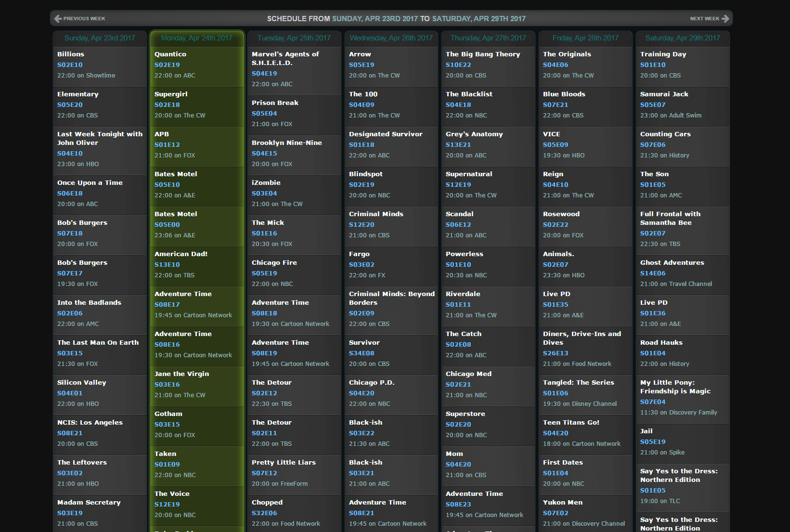790x532 pixels.
Task: Open The Voice episode S12E19
Action: 167,505
